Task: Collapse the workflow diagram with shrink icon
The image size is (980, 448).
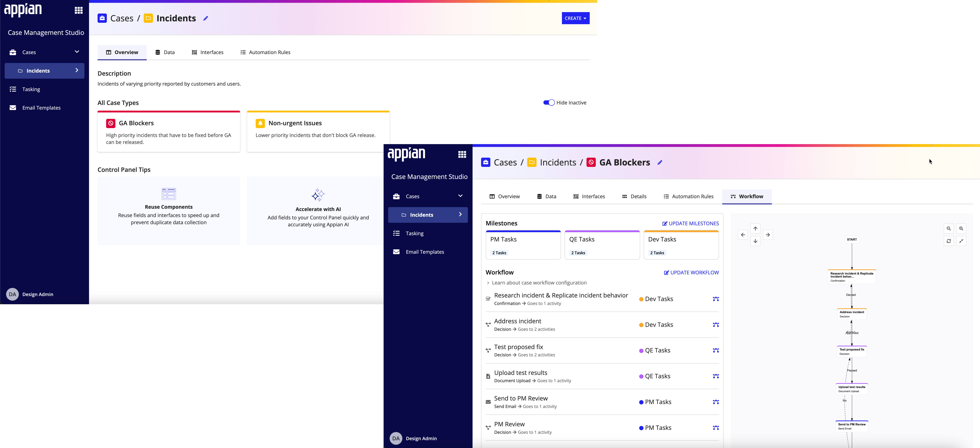Action: click(x=961, y=241)
